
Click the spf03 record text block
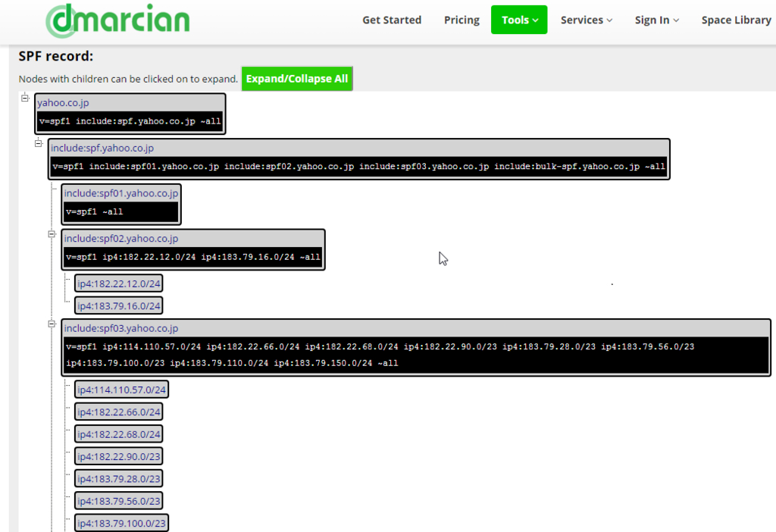416,355
